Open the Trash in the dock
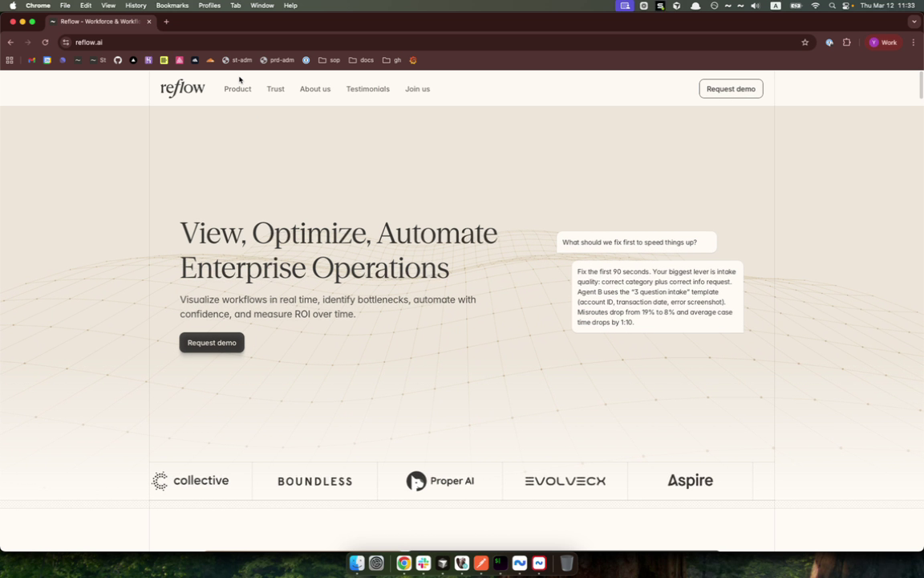This screenshot has height=578, width=924. pos(566,564)
